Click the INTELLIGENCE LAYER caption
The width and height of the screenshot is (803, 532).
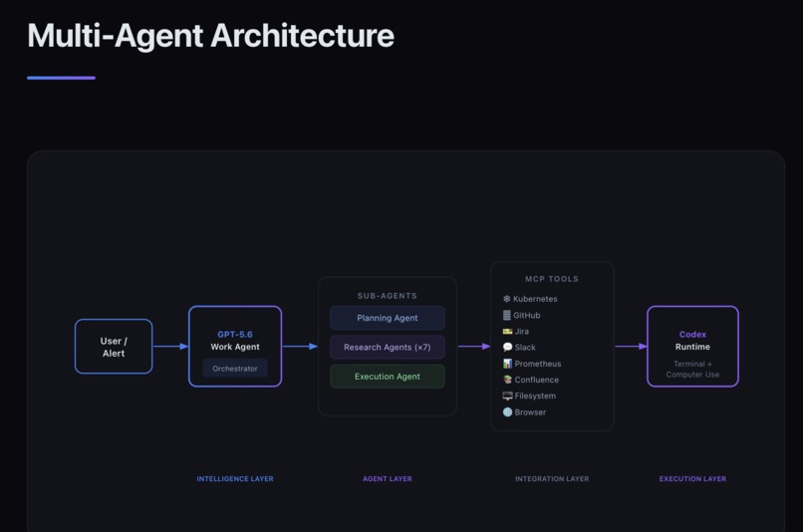click(235, 479)
